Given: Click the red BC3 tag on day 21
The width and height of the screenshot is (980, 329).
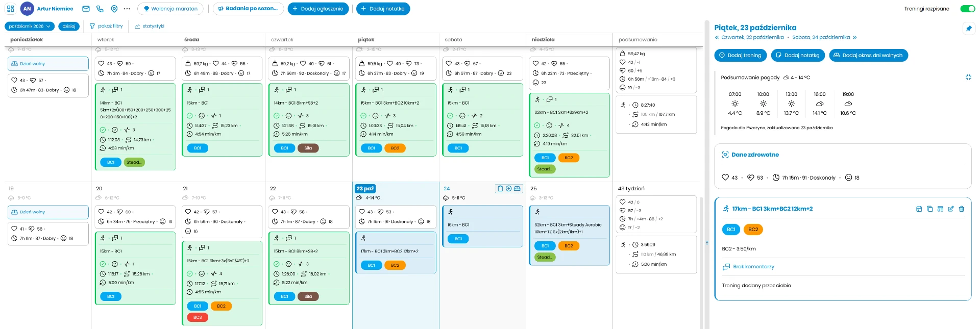Looking at the screenshot, I should coord(198,317).
